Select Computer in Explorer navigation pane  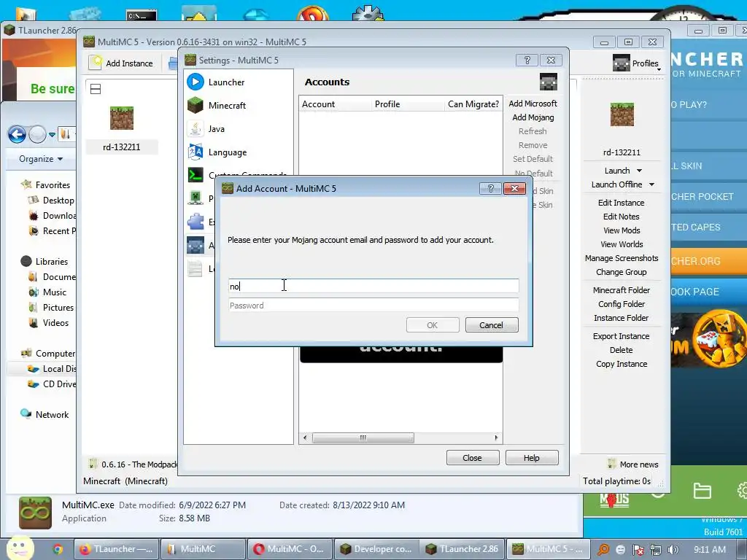coord(47,354)
